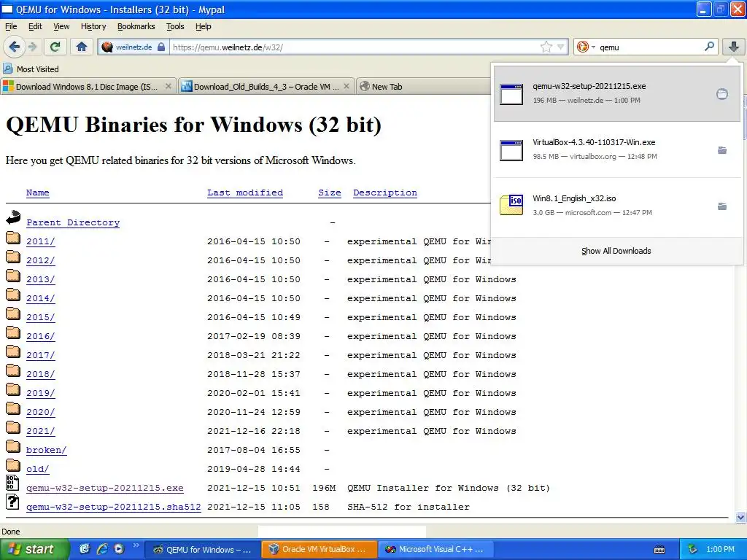
Task: Open the Edit menu
Action: point(35,26)
